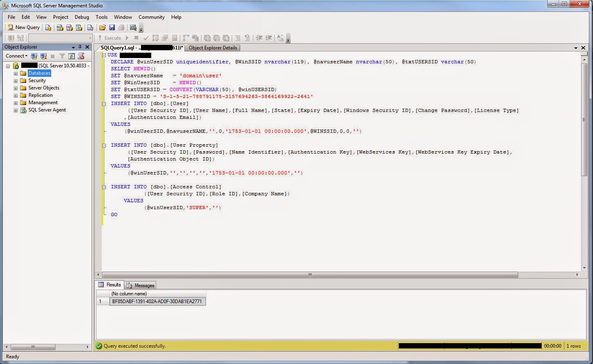The width and height of the screenshot is (593, 364).
Task: Parse the query with the checkmark icon
Action: click(x=146, y=38)
